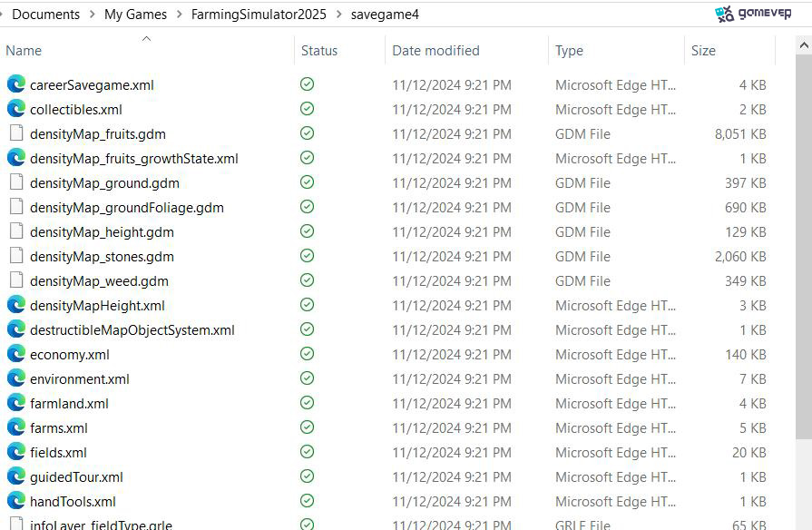Click the Edge icon beside handTools.xml

[x=16, y=501]
